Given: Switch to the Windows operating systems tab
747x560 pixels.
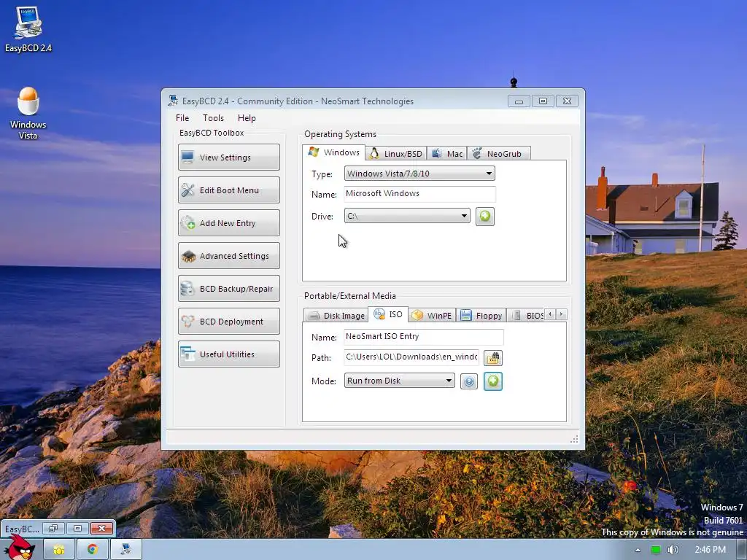Looking at the screenshot, I should [333, 152].
